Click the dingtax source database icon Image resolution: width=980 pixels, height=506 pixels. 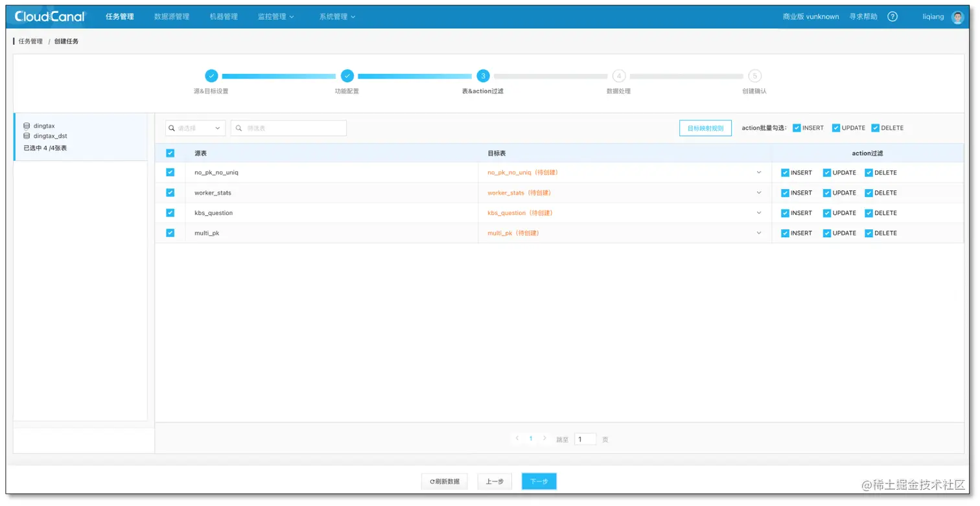(27, 126)
